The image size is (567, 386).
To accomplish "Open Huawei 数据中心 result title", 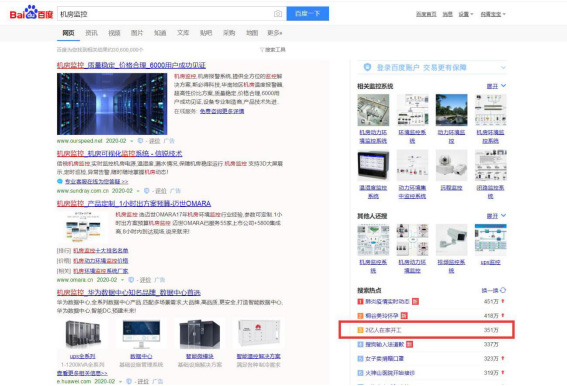I will [x=129, y=292].
